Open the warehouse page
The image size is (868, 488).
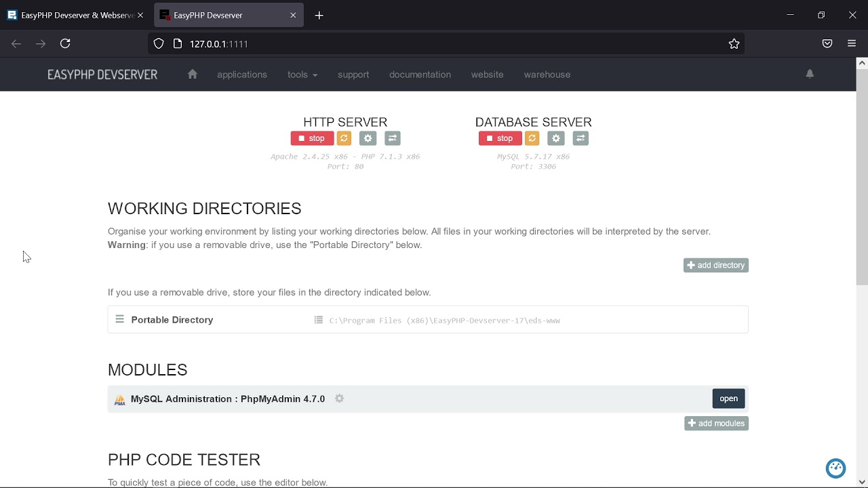(x=547, y=75)
